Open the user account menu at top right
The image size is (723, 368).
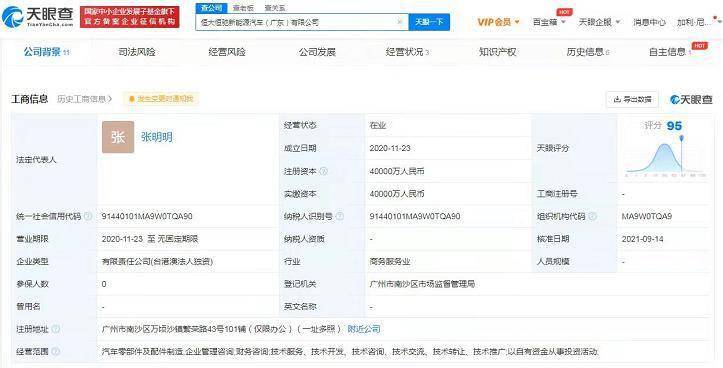(x=695, y=22)
